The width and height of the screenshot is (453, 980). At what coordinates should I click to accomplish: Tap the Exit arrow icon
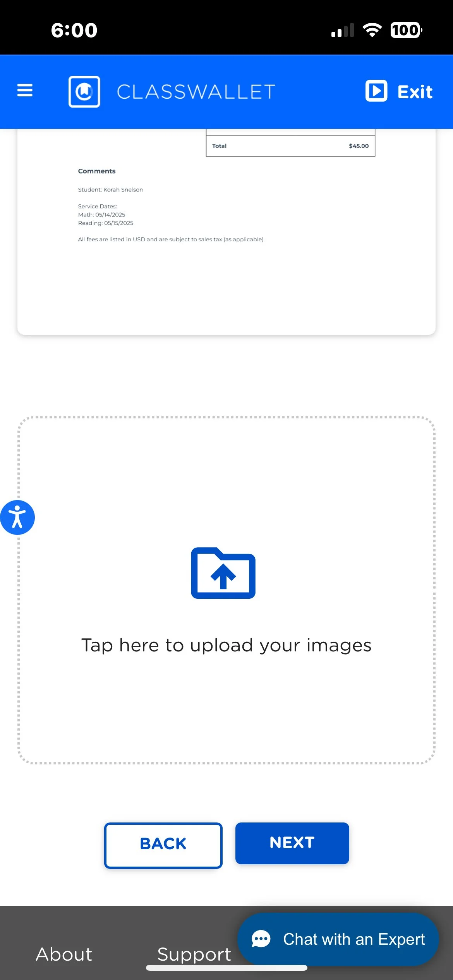pos(376,91)
